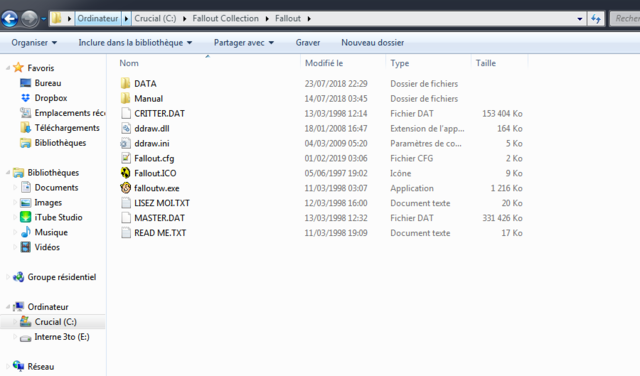Select the size 331 426 Ko
The width and height of the screenshot is (640, 376).
502,218
